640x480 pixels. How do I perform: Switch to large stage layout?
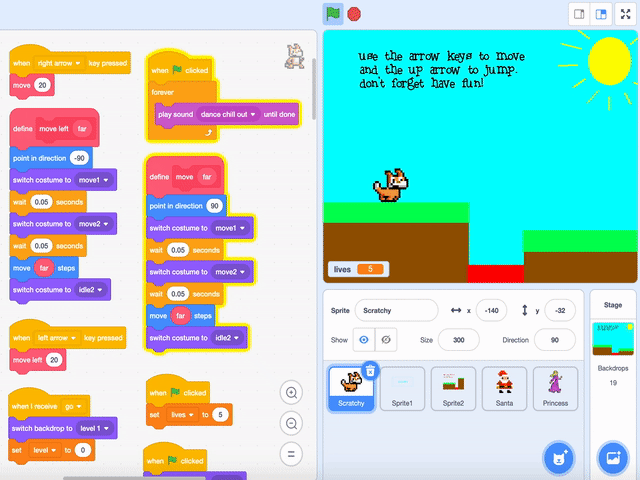point(601,14)
